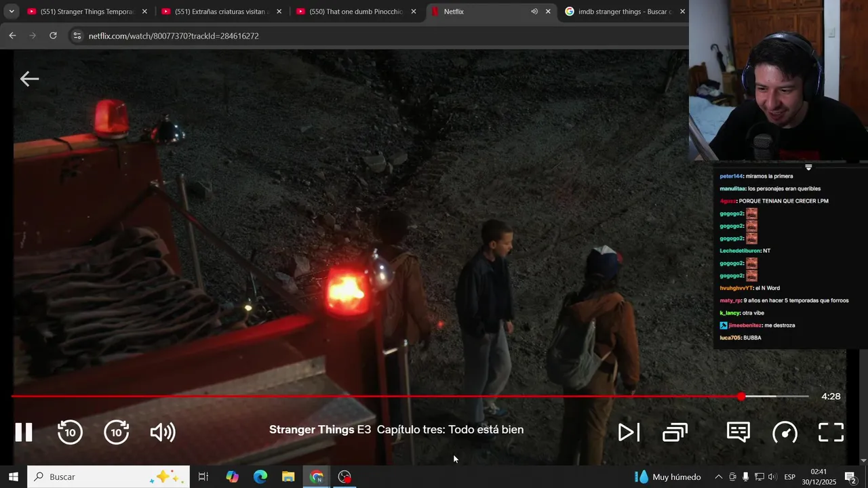Click the red progress bar scrubber
Screen dimensions: 868x488
(x=741, y=396)
